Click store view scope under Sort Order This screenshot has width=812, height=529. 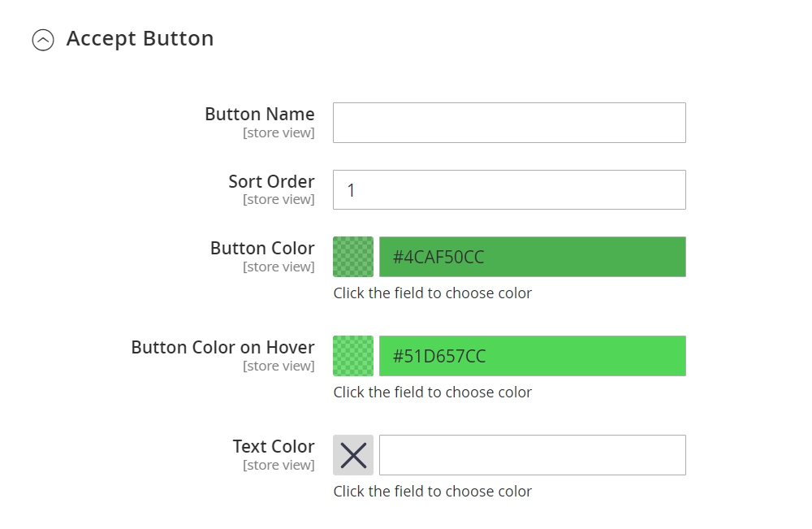(x=279, y=199)
